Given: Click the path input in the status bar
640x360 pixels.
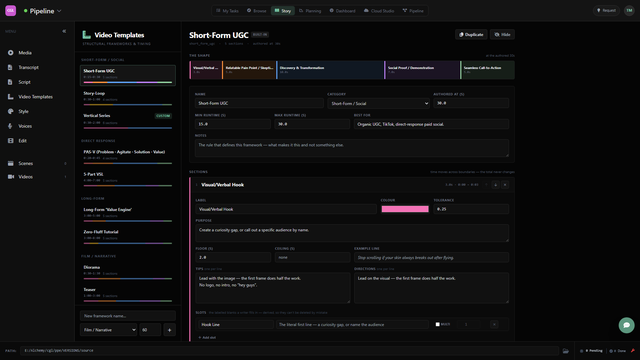Looking at the screenshot, I should 289,351.
